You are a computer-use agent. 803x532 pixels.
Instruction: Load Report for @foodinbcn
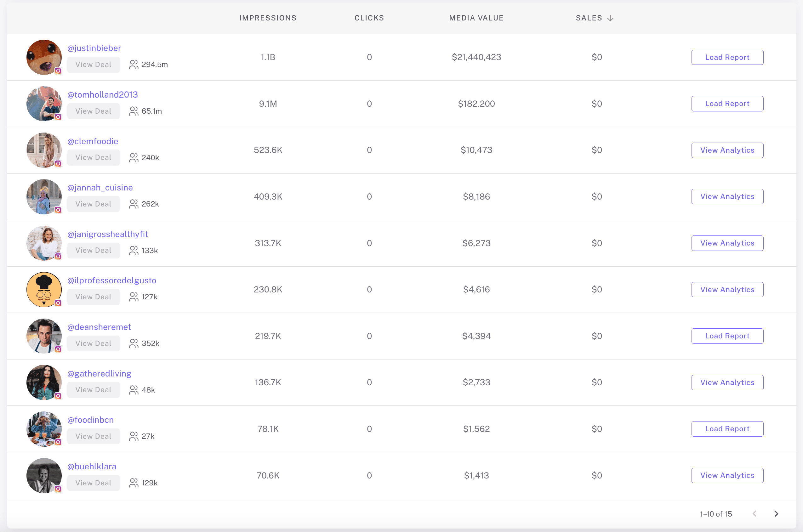coord(727,429)
